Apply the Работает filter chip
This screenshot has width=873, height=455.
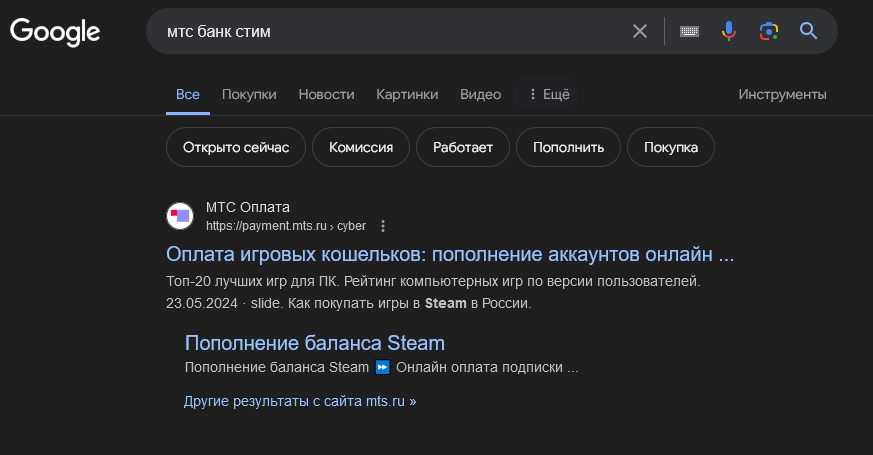point(463,147)
